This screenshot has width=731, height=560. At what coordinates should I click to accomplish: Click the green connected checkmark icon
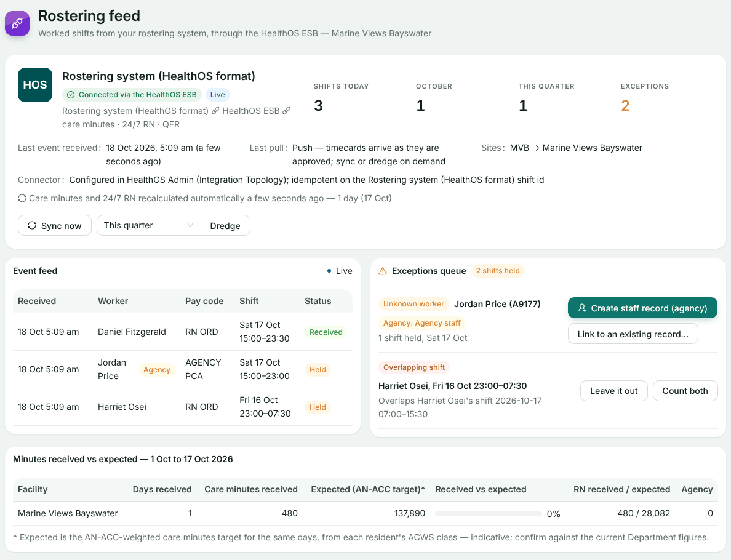click(x=71, y=95)
